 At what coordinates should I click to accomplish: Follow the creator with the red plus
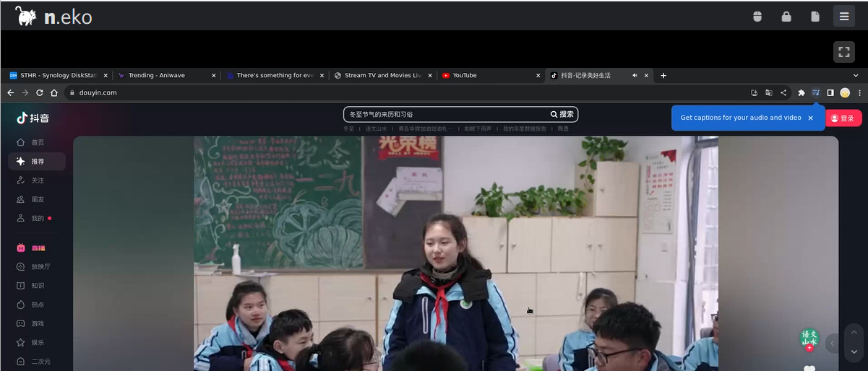click(x=809, y=348)
